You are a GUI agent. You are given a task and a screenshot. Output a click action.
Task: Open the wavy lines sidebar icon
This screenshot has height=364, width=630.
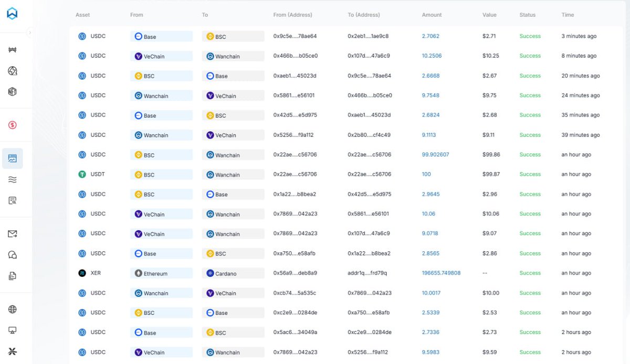[13, 179]
